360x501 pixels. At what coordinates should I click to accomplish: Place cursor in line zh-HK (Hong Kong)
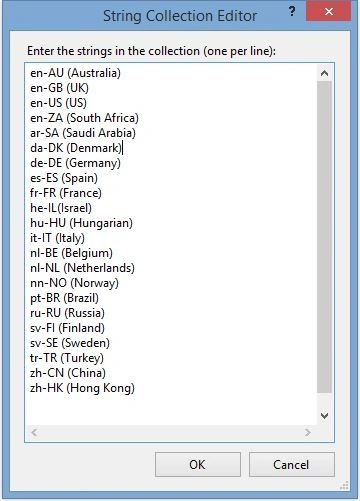click(x=82, y=388)
